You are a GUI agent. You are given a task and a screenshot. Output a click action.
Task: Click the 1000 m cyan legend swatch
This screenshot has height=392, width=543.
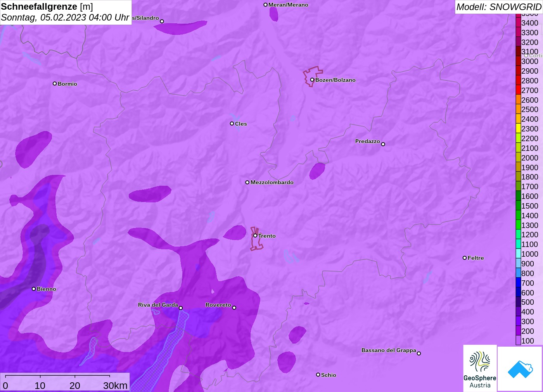coord(518,254)
